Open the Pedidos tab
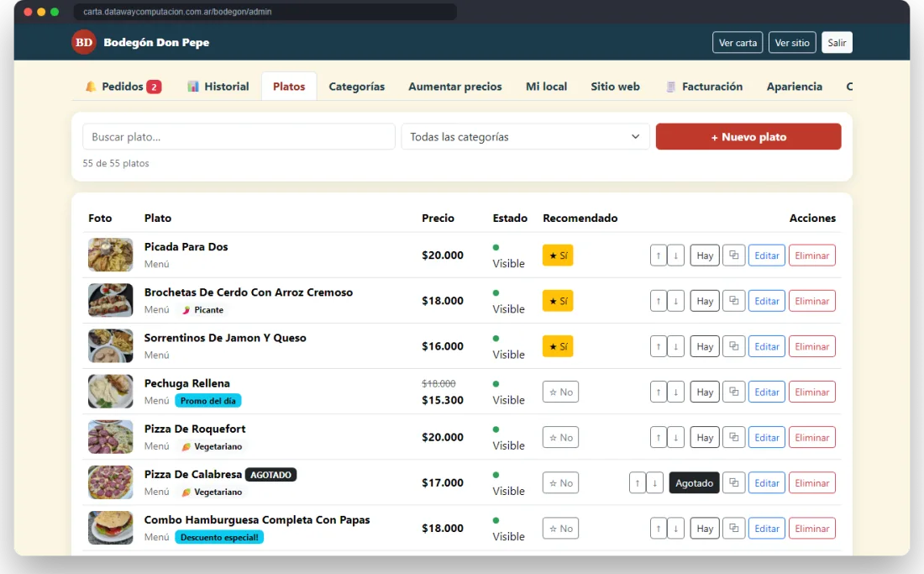 pyautogui.click(x=123, y=87)
